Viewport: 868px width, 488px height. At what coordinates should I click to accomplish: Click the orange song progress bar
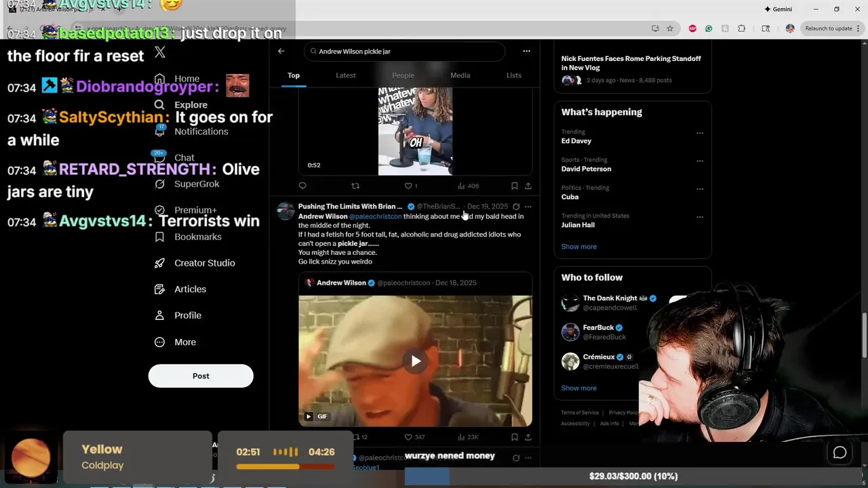pyautogui.click(x=285, y=466)
